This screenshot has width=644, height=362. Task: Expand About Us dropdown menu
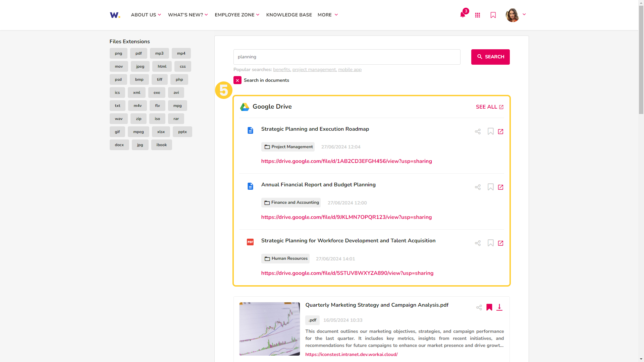coord(146,15)
